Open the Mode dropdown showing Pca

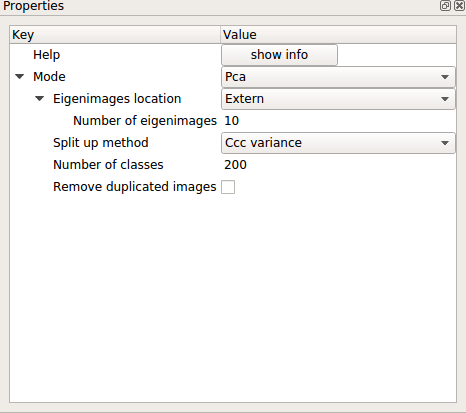point(338,77)
